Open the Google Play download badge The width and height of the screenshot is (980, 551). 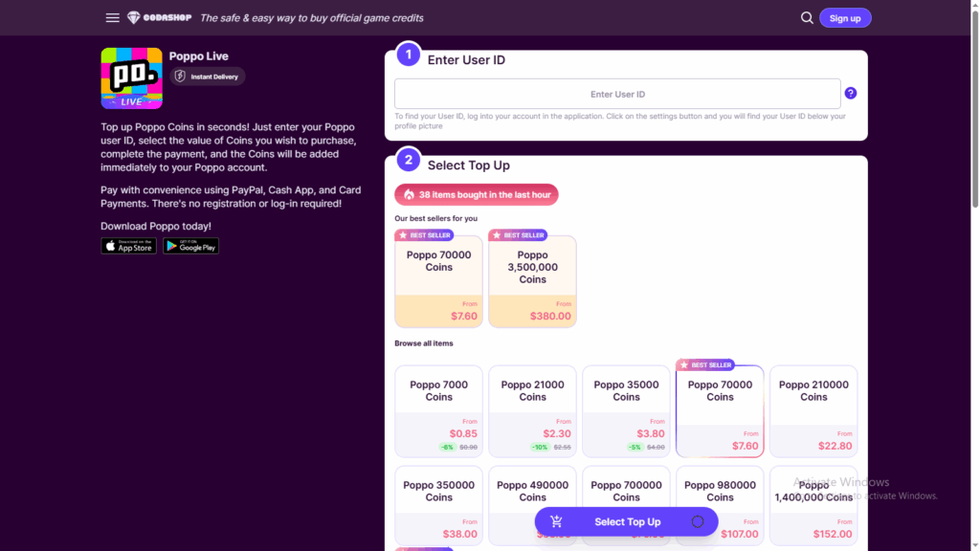pos(190,246)
